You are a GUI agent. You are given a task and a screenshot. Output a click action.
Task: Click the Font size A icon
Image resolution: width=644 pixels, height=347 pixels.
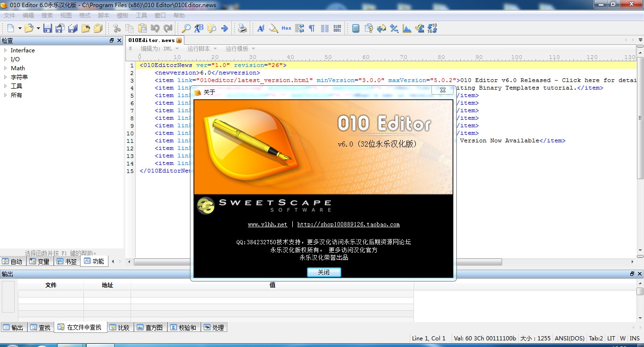pyautogui.click(x=261, y=28)
